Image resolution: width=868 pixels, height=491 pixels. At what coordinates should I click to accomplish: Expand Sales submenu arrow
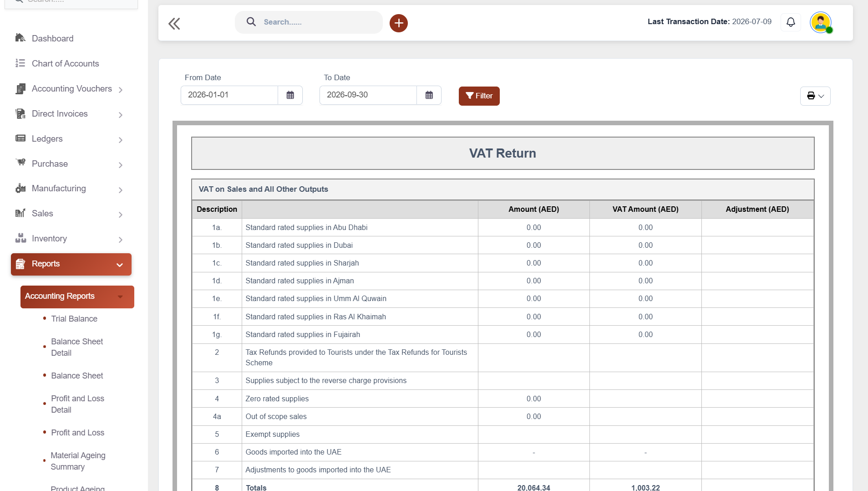[x=120, y=215]
